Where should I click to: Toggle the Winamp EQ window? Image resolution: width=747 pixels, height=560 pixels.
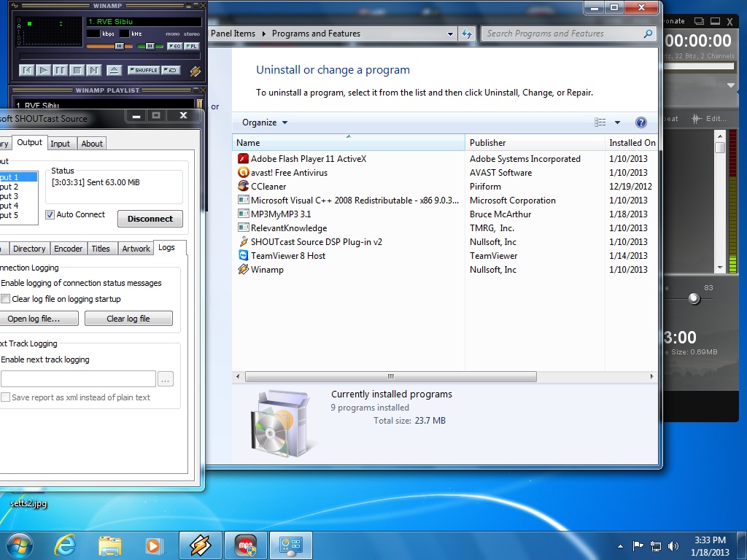[x=174, y=46]
